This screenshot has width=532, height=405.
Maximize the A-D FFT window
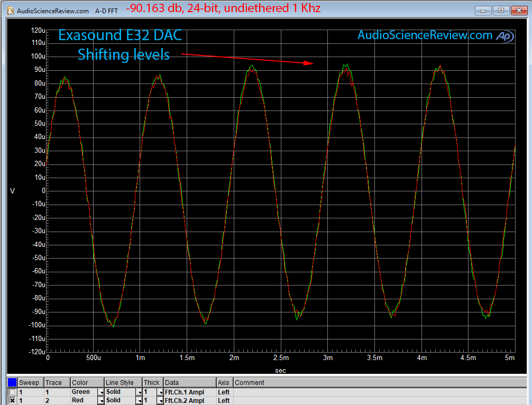pyautogui.click(x=501, y=11)
